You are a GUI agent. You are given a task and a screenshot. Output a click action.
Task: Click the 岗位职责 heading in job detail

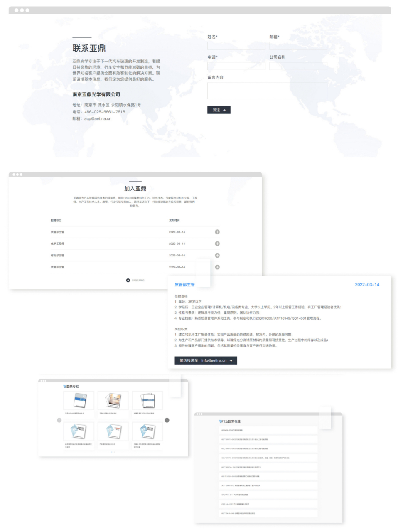[x=181, y=329]
